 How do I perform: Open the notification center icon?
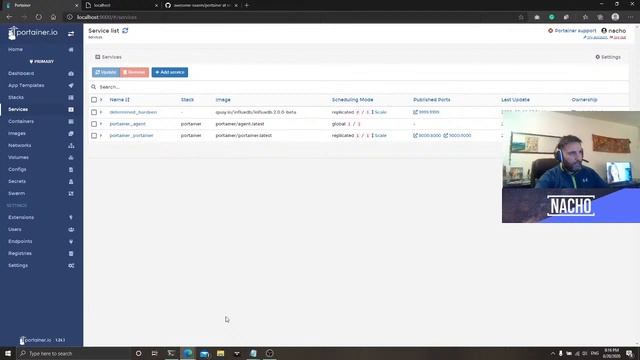(x=629, y=353)
